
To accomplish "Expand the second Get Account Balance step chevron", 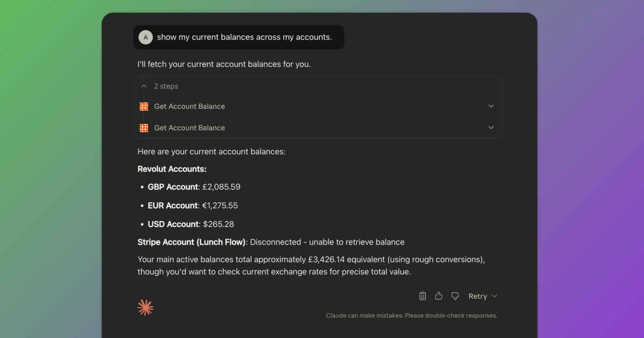I will 491,128.
